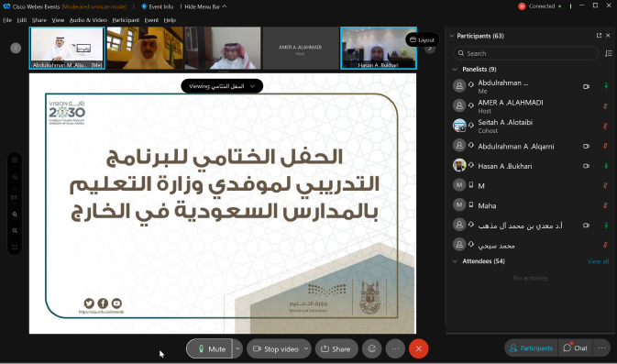Select panelist Maha
Viewport: 617px width, 364px height.
[531, 205]
